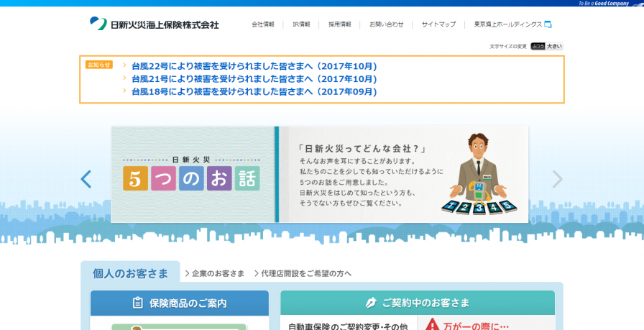Viewport: 644px width, 330px height.
Task: Click chevron before typhoon 18 notice
Action: [x=124, y=91]
